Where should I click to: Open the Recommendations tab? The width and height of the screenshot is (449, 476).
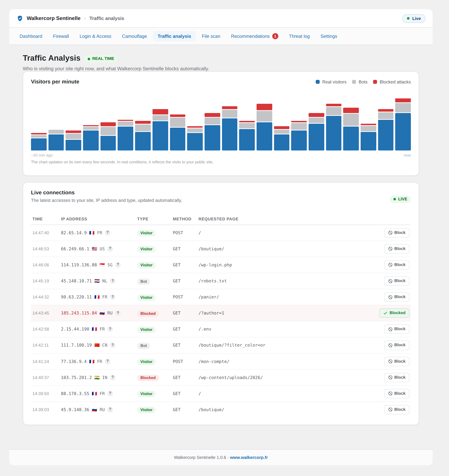(x=255, y=36)
